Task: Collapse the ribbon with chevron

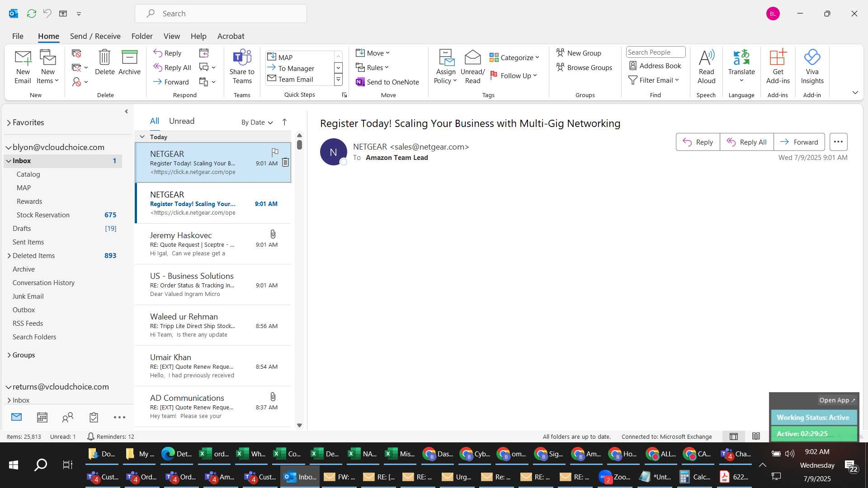Action: tap(855, 93)
